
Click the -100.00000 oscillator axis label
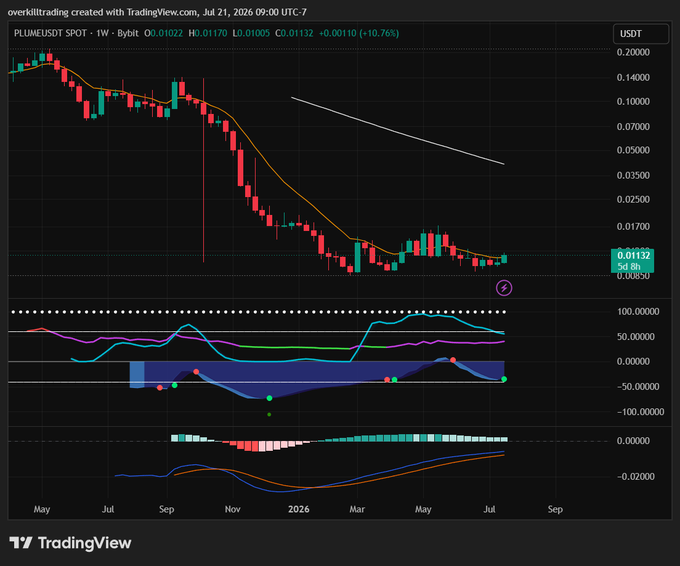pyautogui.click(x=640, y=412)
